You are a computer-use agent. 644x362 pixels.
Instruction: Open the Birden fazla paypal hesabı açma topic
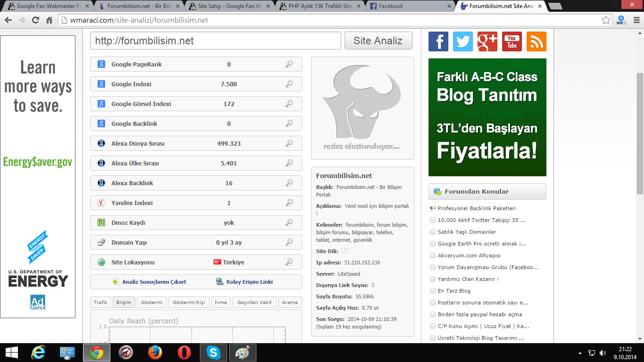pos(480,314)
